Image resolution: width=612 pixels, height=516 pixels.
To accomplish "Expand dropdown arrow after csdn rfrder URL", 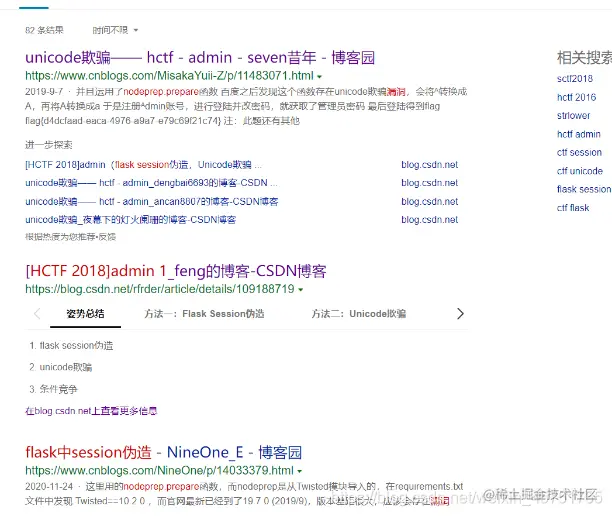I will click(x=301, y=290).
